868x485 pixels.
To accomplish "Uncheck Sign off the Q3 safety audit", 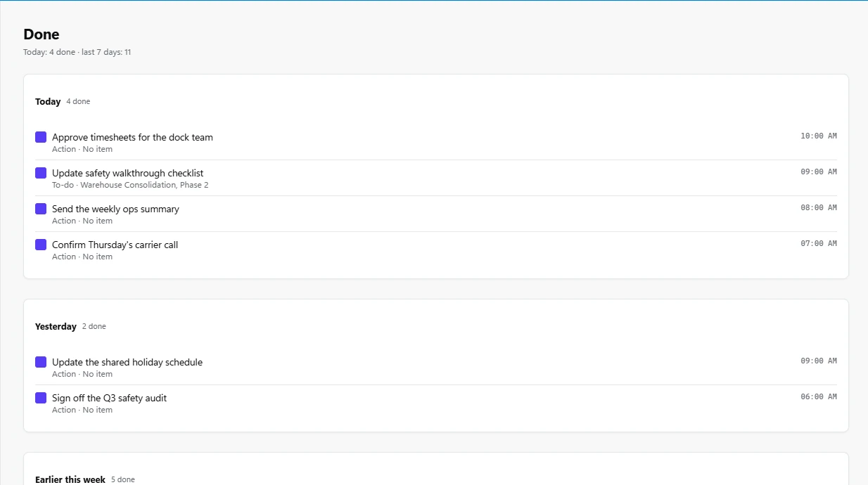I will click(41, 398).
